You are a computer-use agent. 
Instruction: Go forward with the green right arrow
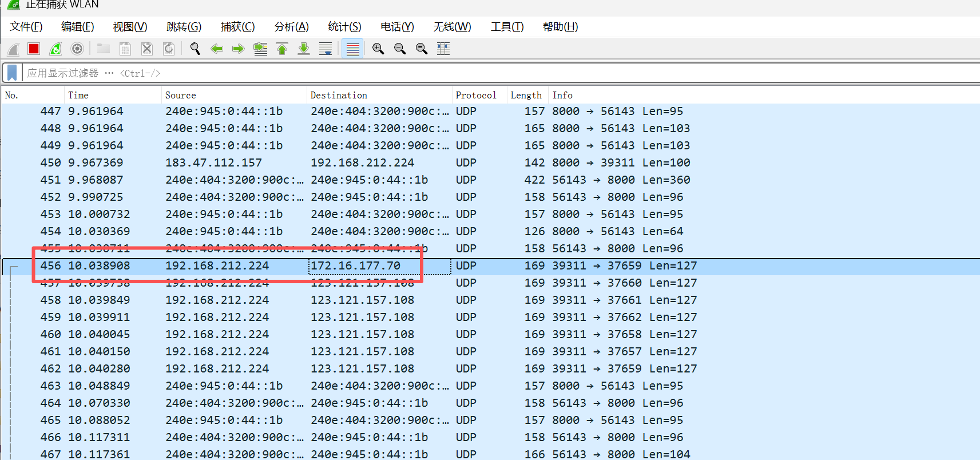(239, 49)
